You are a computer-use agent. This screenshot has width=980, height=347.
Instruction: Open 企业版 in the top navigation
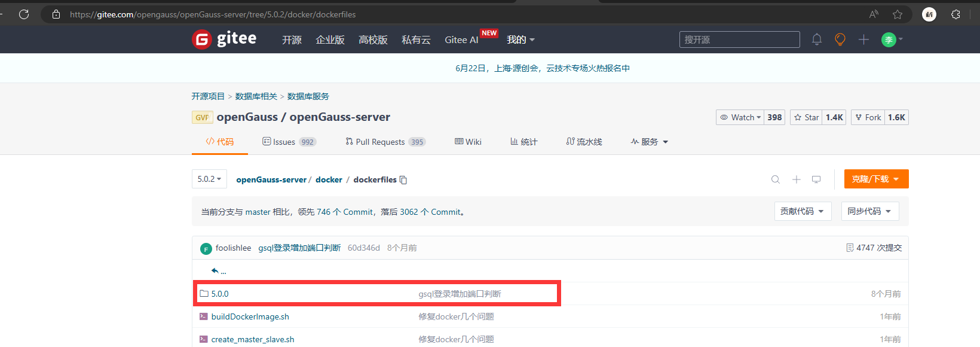point(330,39)
